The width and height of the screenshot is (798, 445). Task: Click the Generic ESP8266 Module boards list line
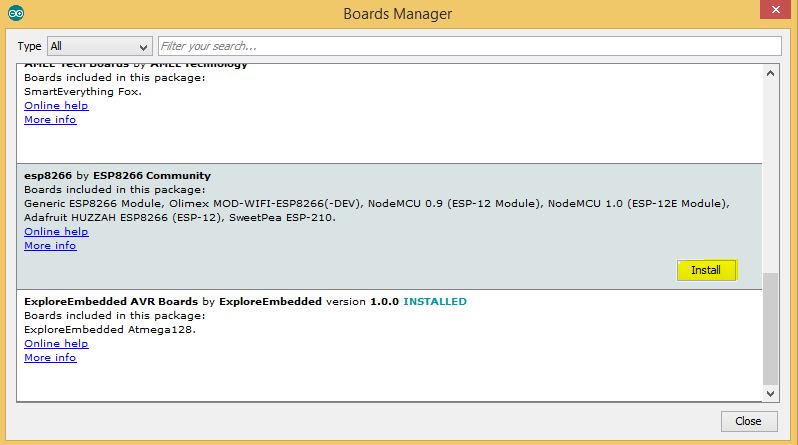tap(377, 204)
